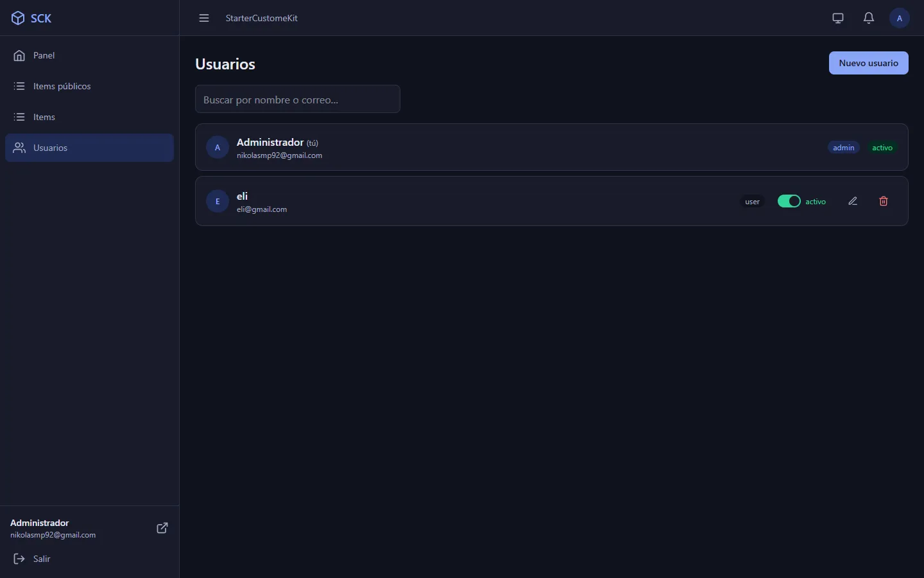Click the SCK brand text
Viewport: 924px width, 578px height.
(41, 18)
